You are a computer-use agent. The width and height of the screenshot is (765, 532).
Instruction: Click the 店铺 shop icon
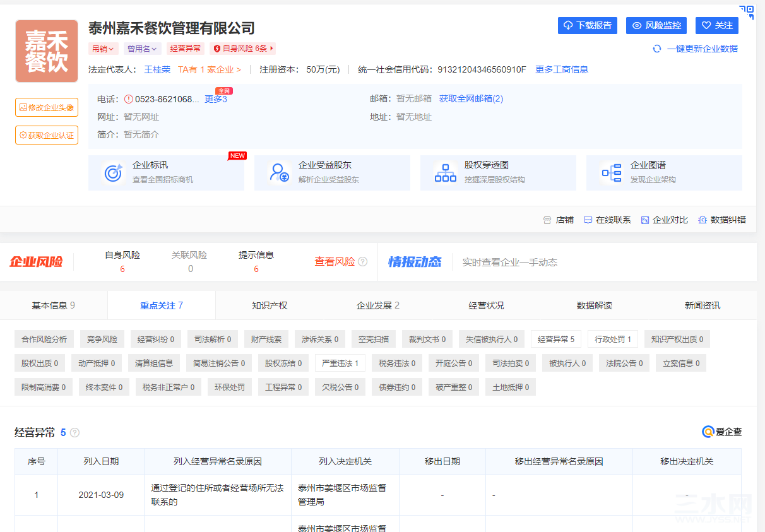pyautogui.click(x=547, y=220)
